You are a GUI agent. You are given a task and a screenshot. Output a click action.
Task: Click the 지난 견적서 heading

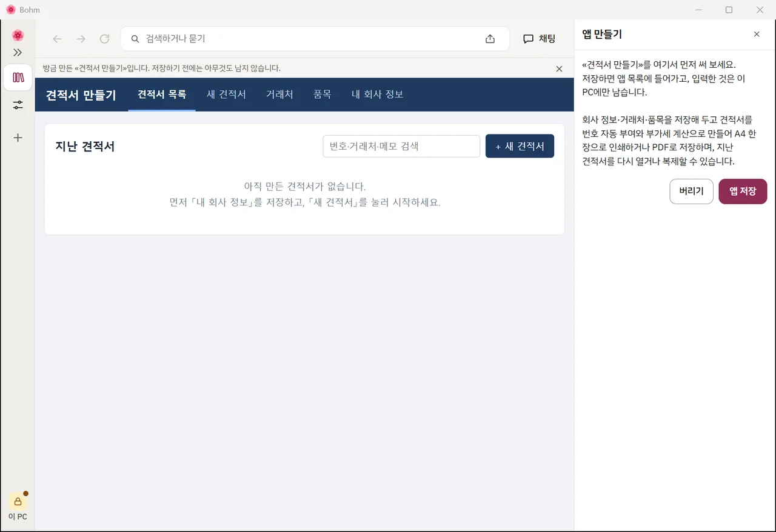click(85, 147)
